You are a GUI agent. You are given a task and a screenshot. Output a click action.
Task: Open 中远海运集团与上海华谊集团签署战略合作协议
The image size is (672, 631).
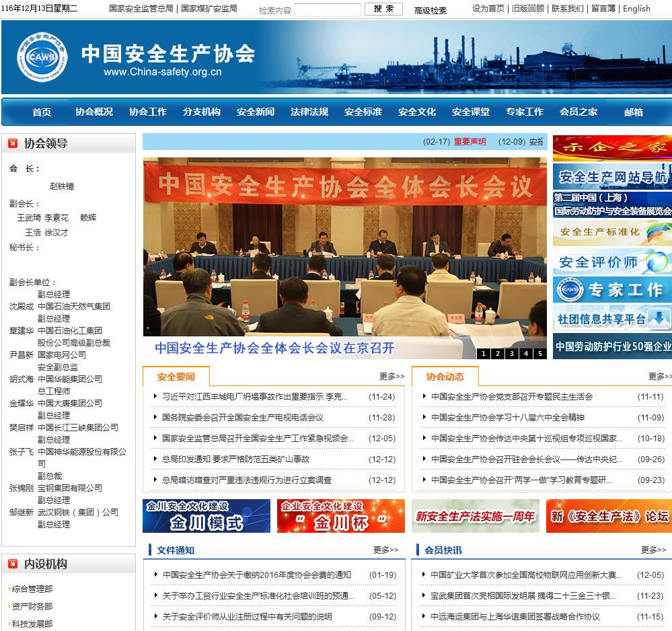point(515,616)
